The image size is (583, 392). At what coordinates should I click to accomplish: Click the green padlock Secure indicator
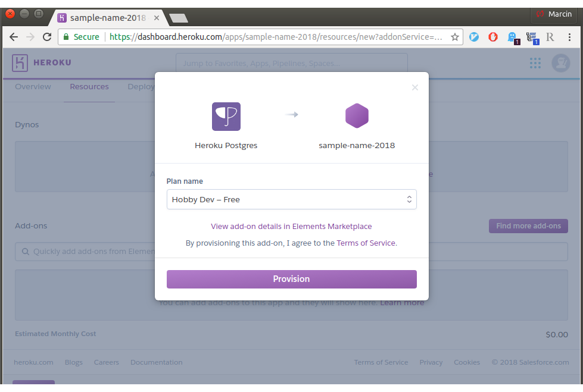coord(82,37)
